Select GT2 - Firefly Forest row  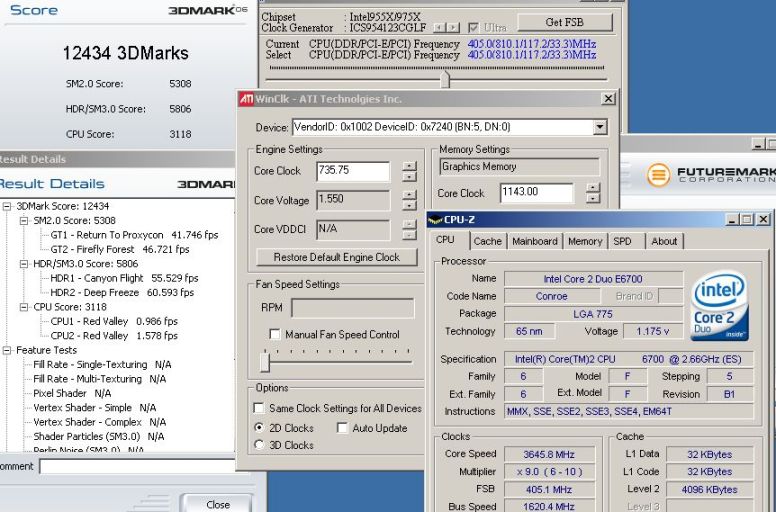120,249
